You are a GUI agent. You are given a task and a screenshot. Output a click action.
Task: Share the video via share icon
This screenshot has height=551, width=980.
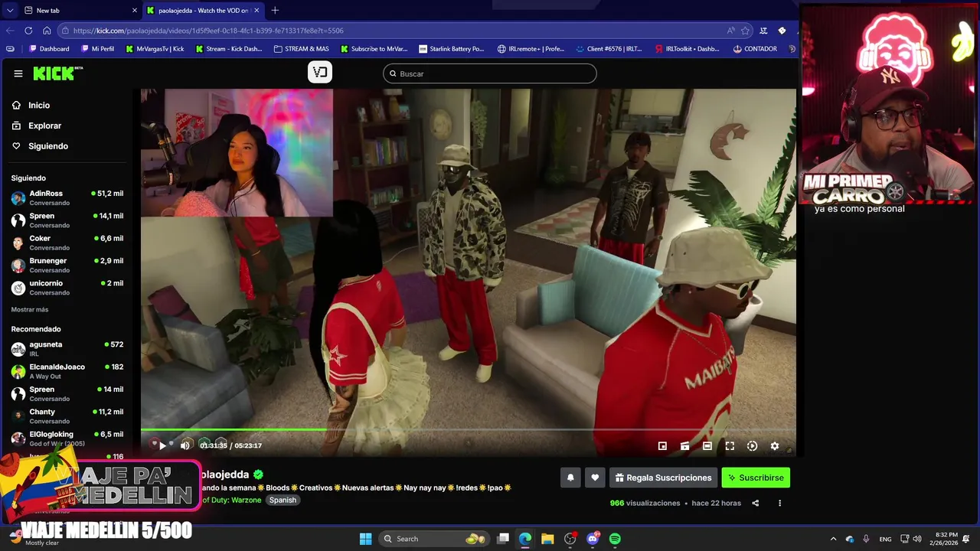tap(756, 504)
